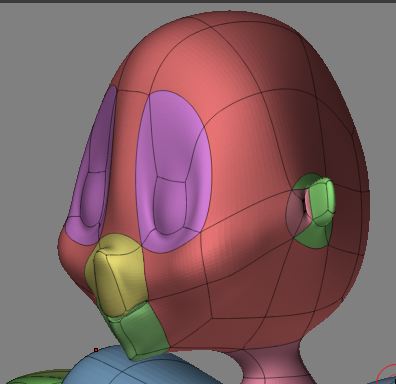The height and width of the screenshot is (384, 396).
Task: Click the green patch at bottom-left corner
Action: pyautogui.click(x=37, y=378)
